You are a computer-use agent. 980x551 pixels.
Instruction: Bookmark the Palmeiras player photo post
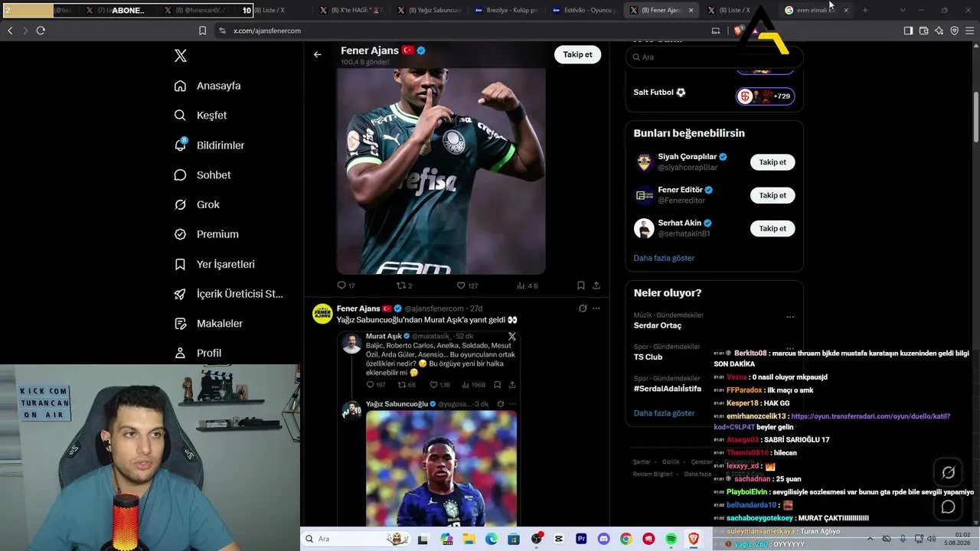pos(581,285)
